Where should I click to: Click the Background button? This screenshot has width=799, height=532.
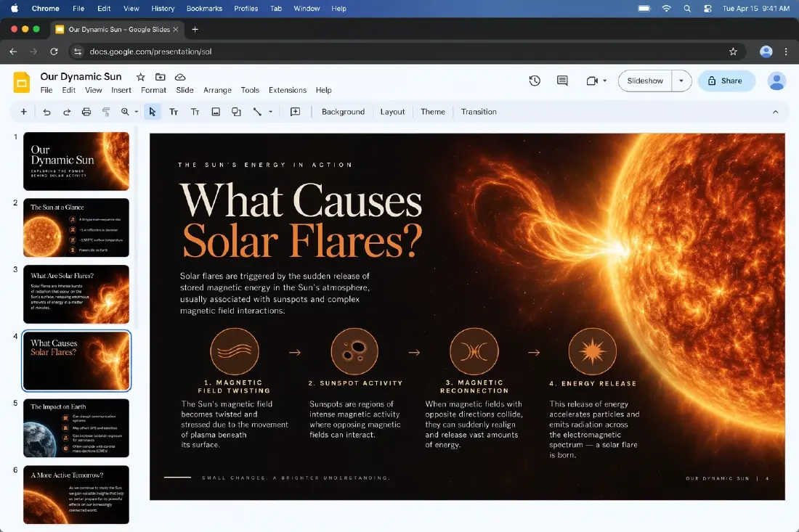(343, 112)
